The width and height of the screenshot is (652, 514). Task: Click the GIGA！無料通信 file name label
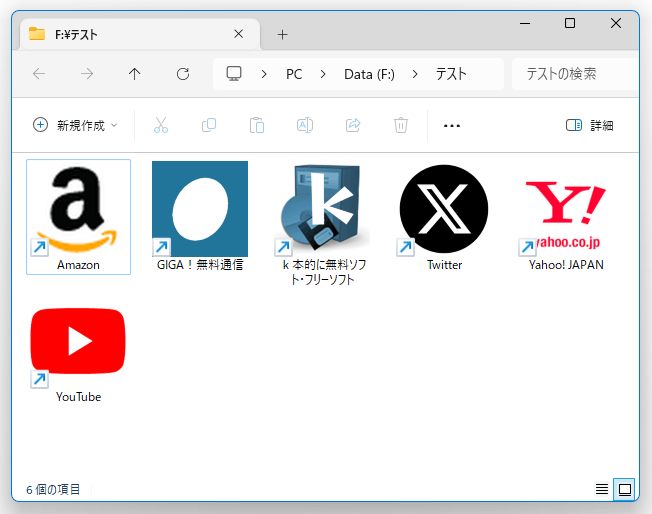pos(200,265)
